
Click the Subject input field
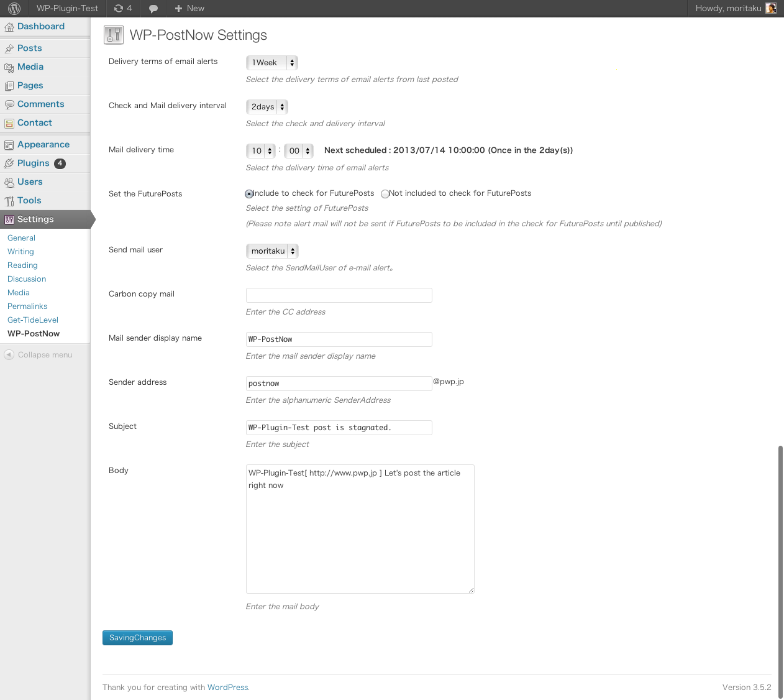[x=339, y=428]
